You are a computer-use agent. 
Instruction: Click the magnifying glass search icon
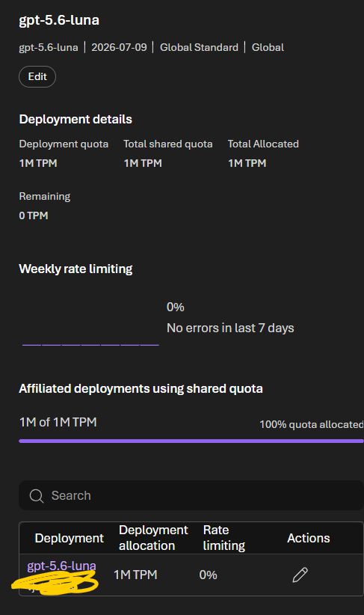(x=37, y=496)
